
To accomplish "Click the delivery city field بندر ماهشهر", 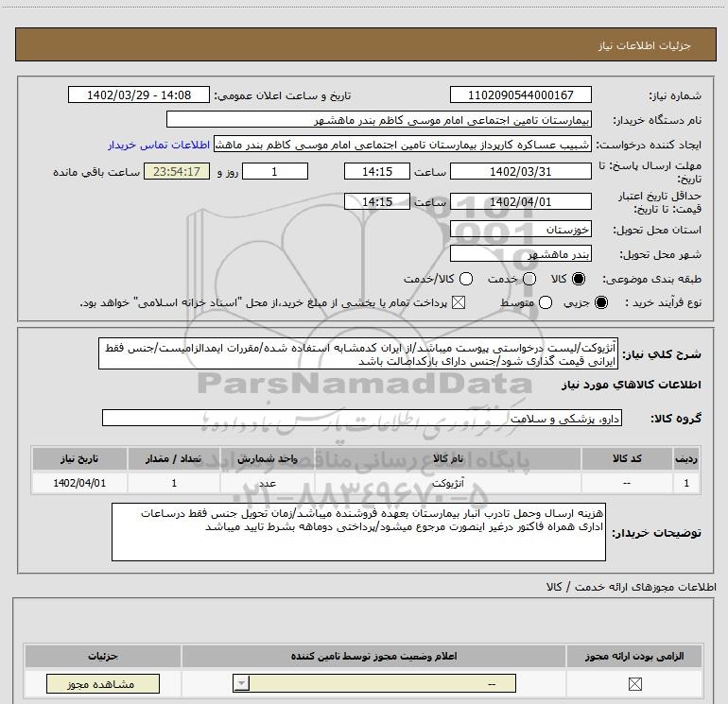I will coord(520,254).
